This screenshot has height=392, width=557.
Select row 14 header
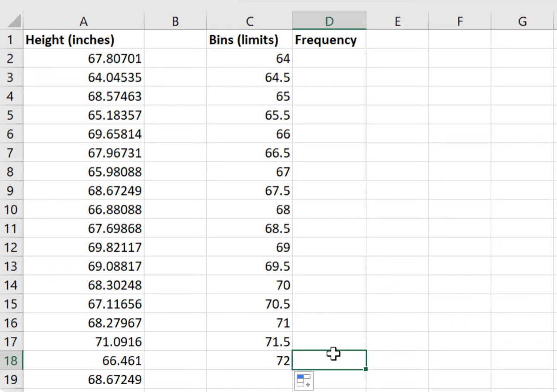[11, 285]
